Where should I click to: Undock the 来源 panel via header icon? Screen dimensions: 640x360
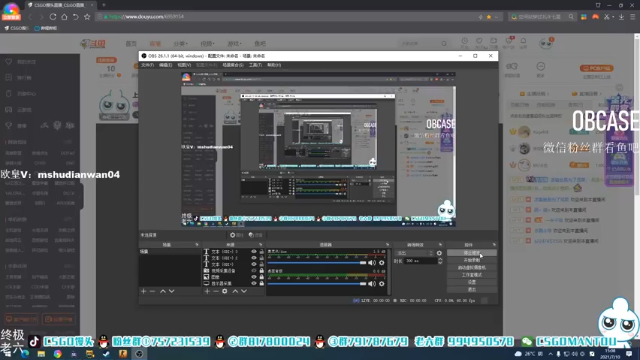point(260,244)
